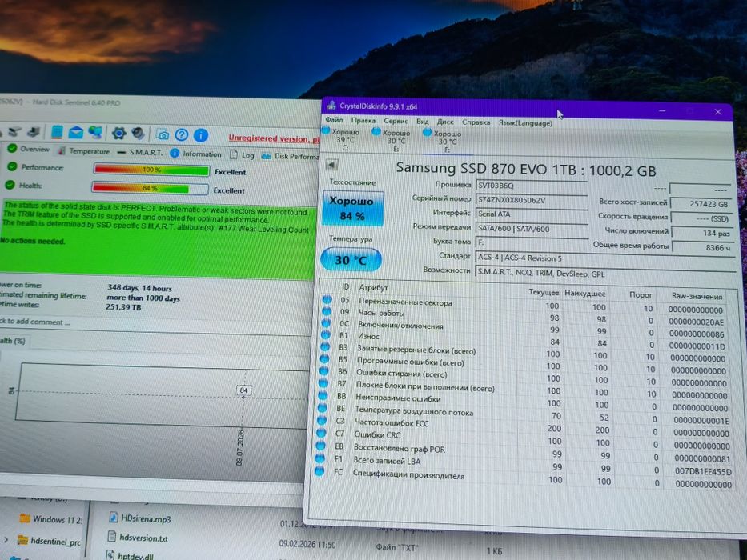Click the status circle of Частота ошибок ECC row
Screen dimensions: 747x560
click(x=322, y=421)
